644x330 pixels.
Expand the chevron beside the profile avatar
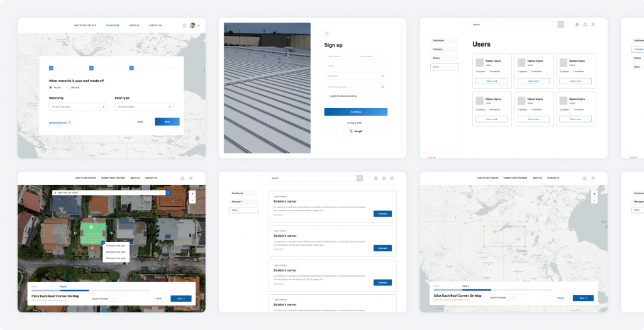(x=199, y=25)
